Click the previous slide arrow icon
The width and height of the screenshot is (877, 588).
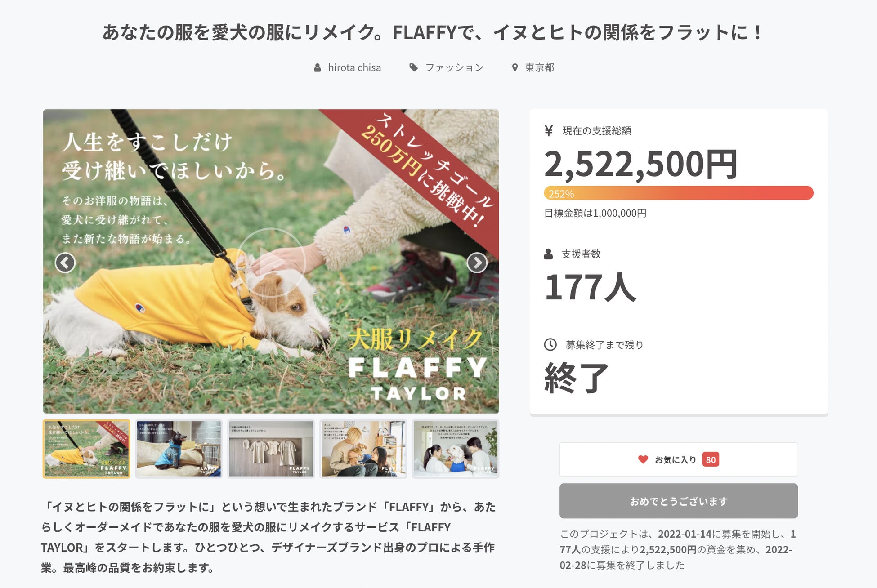[65, 263]
